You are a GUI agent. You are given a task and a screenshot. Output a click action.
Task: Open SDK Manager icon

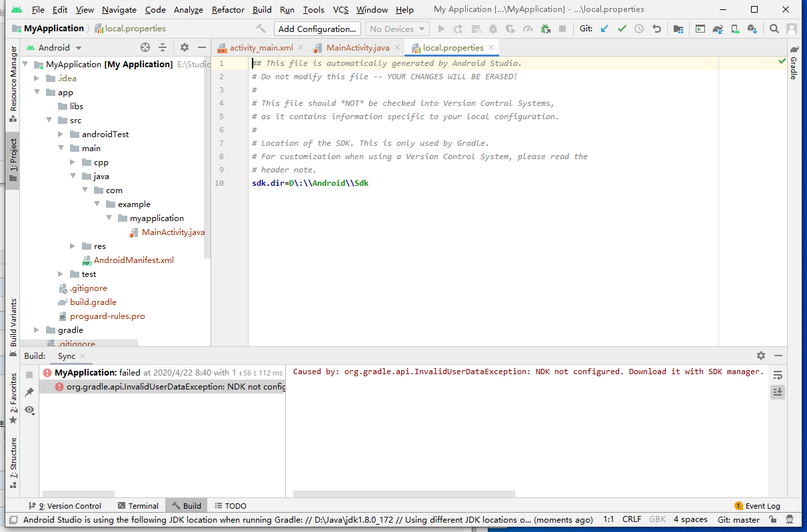pos(752,29)
